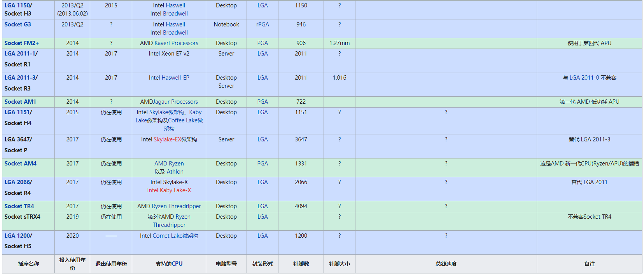644x275 pixels.
Task: Click LGA package link in the LGA 3647 row
Action: 262,139
